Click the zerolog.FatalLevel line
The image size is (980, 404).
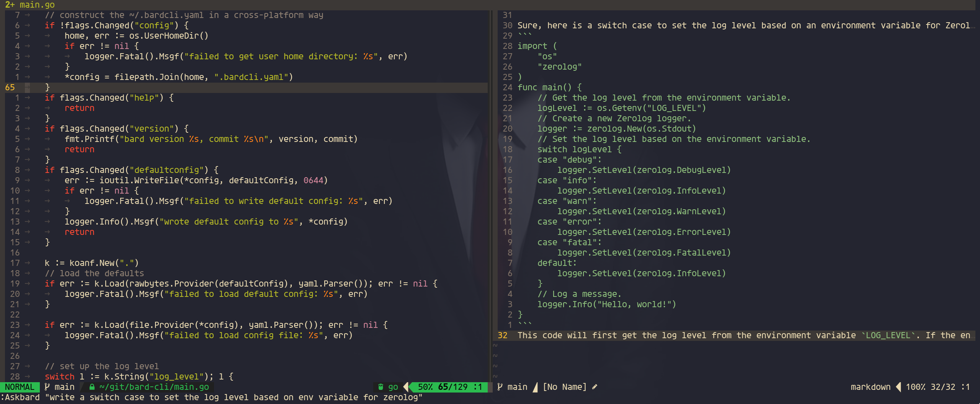[x=644, y=252]
